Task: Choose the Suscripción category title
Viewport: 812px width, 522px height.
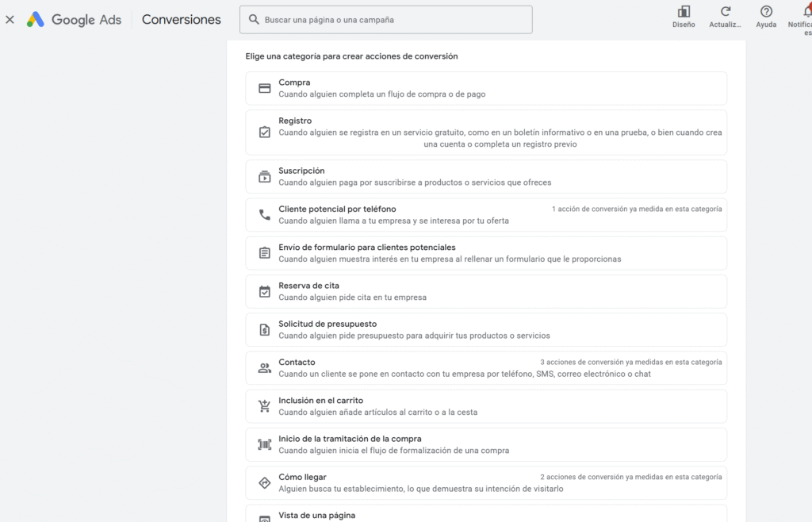Action: (x=301, y=171)
